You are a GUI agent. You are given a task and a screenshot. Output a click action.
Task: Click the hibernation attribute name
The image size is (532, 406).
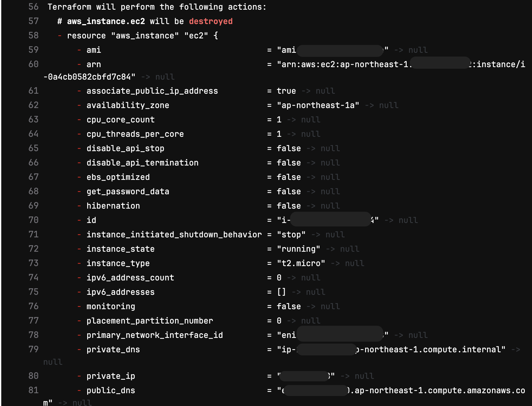coord(113,206)
